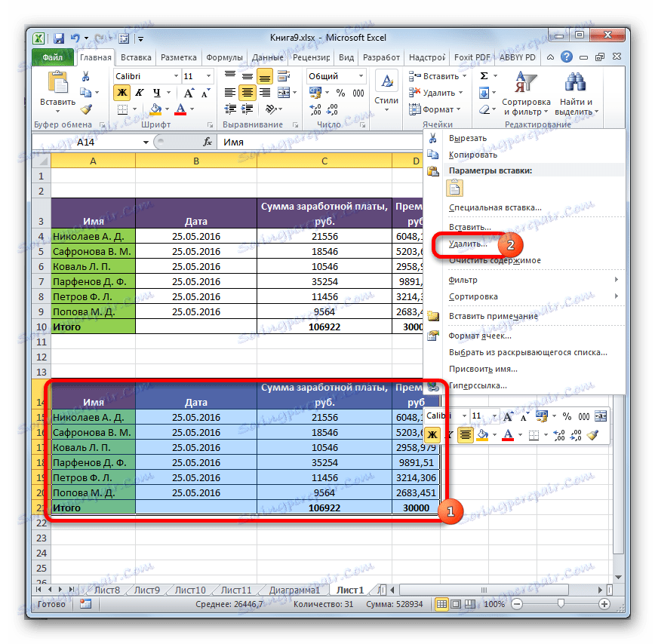Toggle underline Ч in the ribbon
The image size is (655, 644).
coord(156,93)
